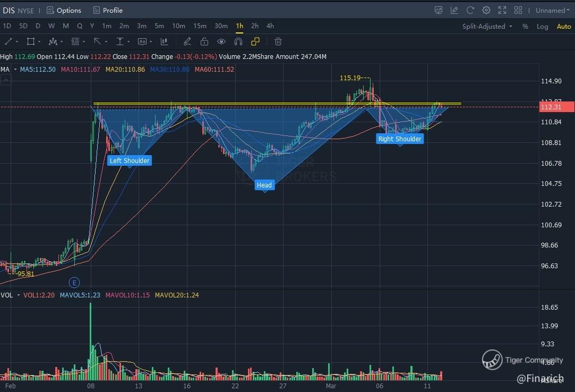Screen dimensions: 575x392
Task: Select the 1h timeframe tab
Action: point(239,26)
